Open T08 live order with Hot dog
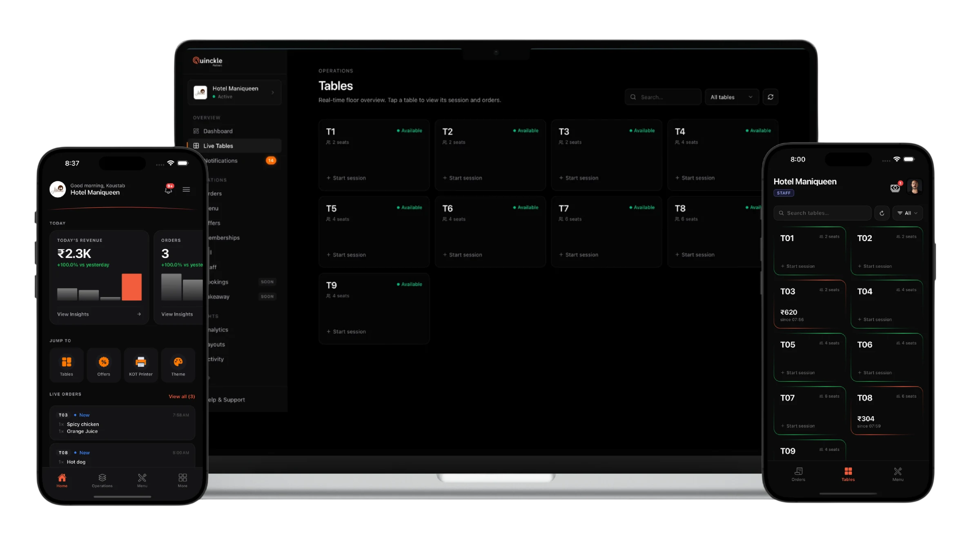This screenshot has height=551, width=980. pos(122,455)
